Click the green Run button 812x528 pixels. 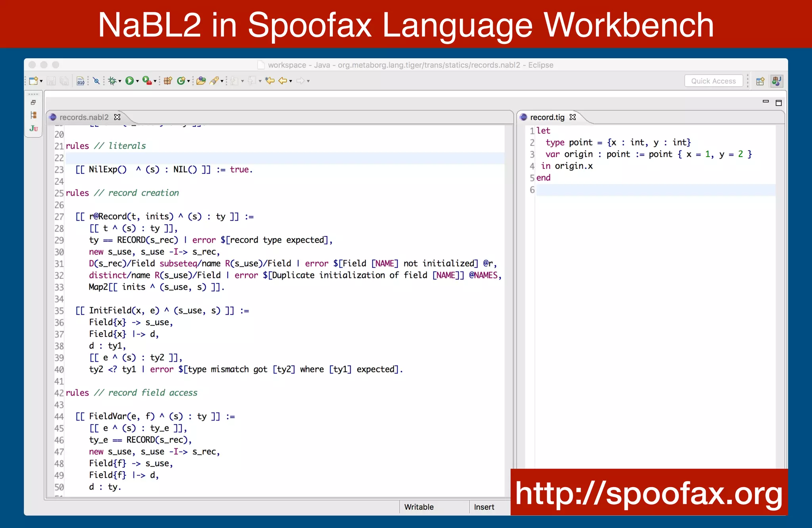129,81
